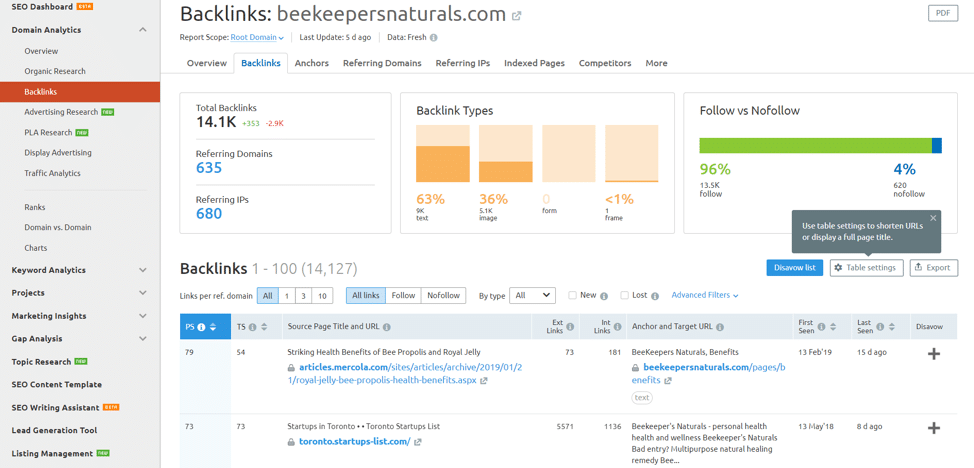This screenshot has width=974, height=468.
Task: Sort by Last Seen column arrows
Action: point(893,327)
